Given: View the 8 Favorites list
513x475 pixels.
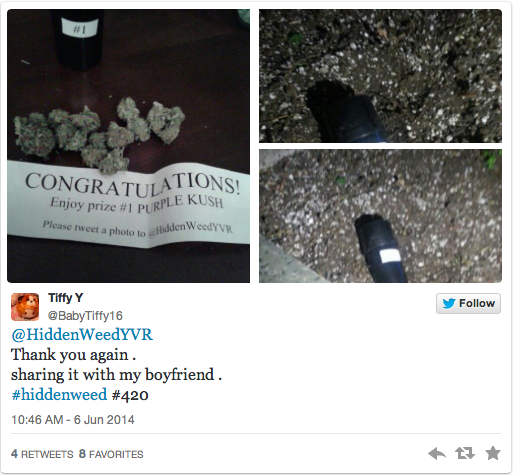Looking at the screenshot, I should tap(111, 454).
